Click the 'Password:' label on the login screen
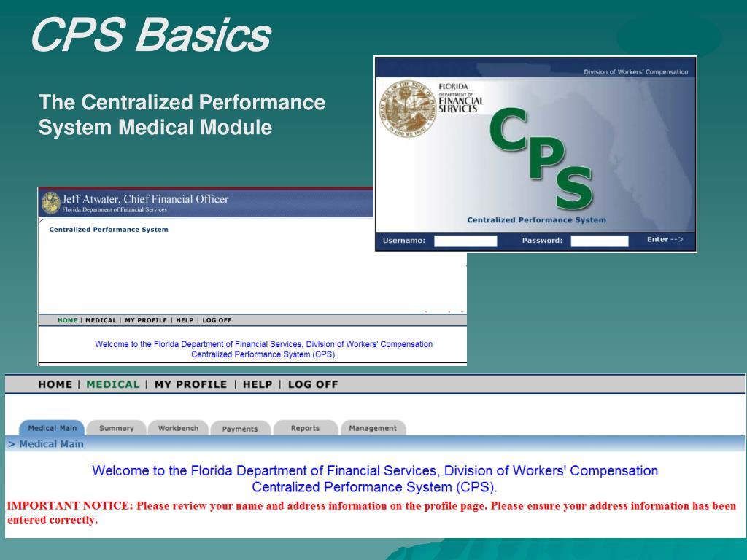Image resolution: width=747 pixels, height=560 pixels. pyautogui.click(x=542, y=241)
